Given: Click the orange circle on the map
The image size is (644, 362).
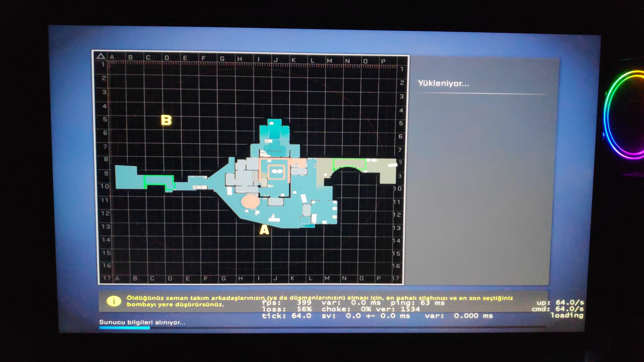Looking at the screenshot, I should pos(250,202).
